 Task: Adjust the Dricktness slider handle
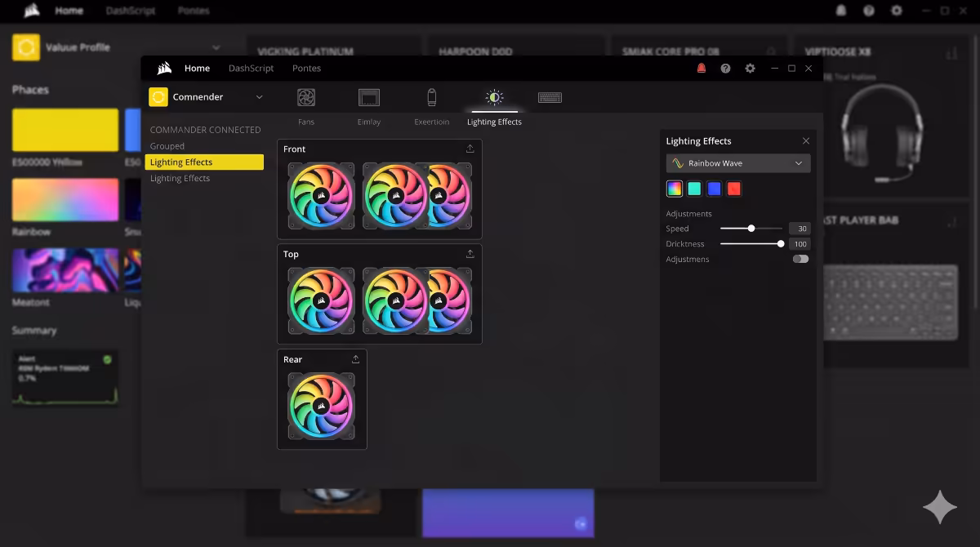[781, 244]
